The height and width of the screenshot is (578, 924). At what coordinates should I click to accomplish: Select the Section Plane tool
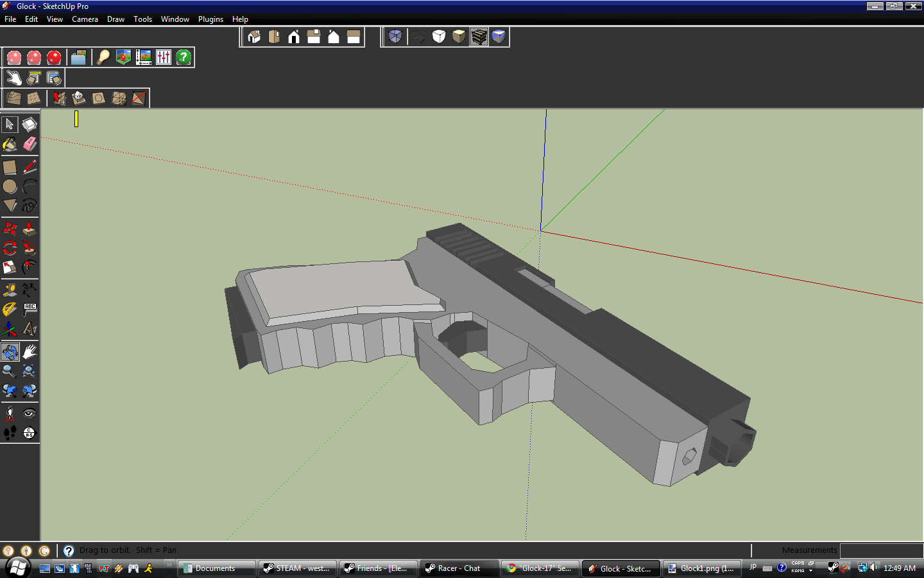click(x=30, y=433)
